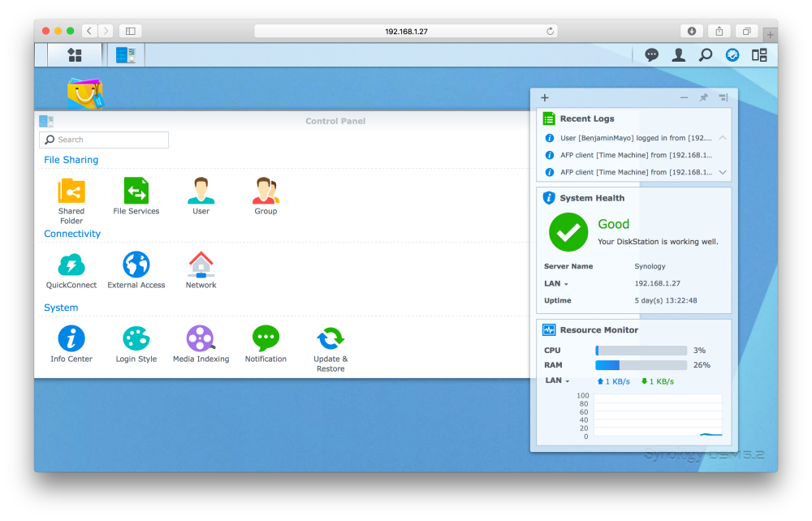Viewport: 812px width, 521px height.
Task: Open File Services
Action: pyautogui.click(x=136, y=192)
